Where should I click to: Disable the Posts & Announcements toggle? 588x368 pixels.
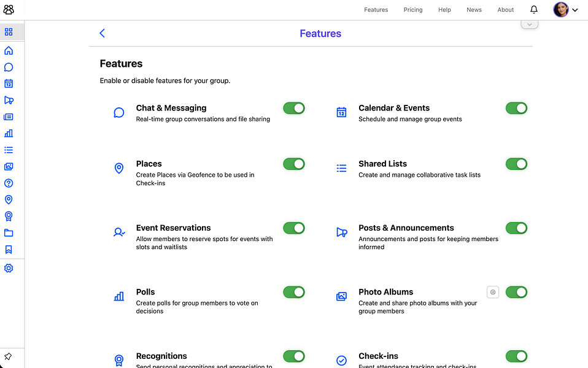coord(516,228)
